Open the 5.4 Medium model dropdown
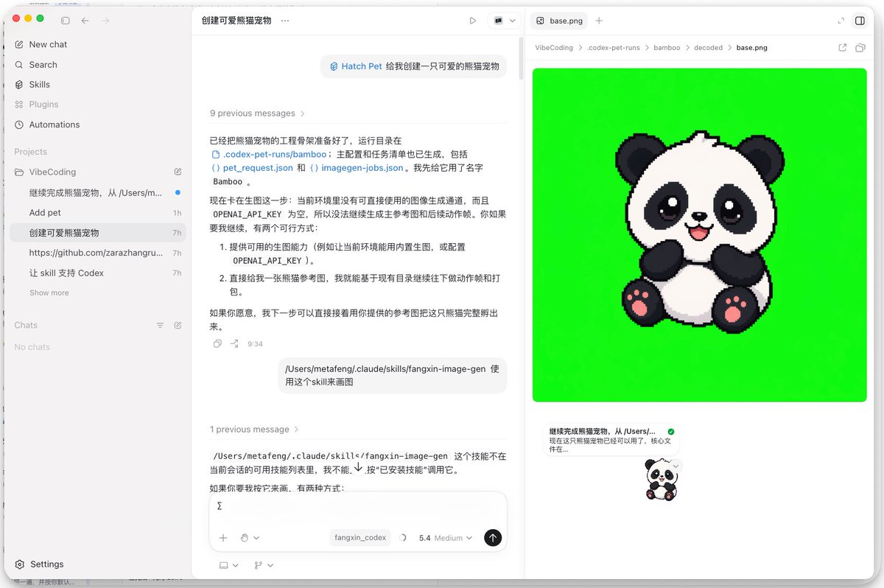This screenshot has height=588, width=884. (x=445, y=538)
